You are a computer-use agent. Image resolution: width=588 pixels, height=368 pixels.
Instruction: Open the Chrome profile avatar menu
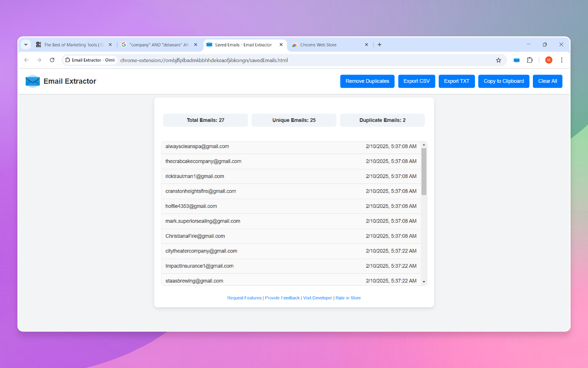pyautogui.click(x=548, y=60)
